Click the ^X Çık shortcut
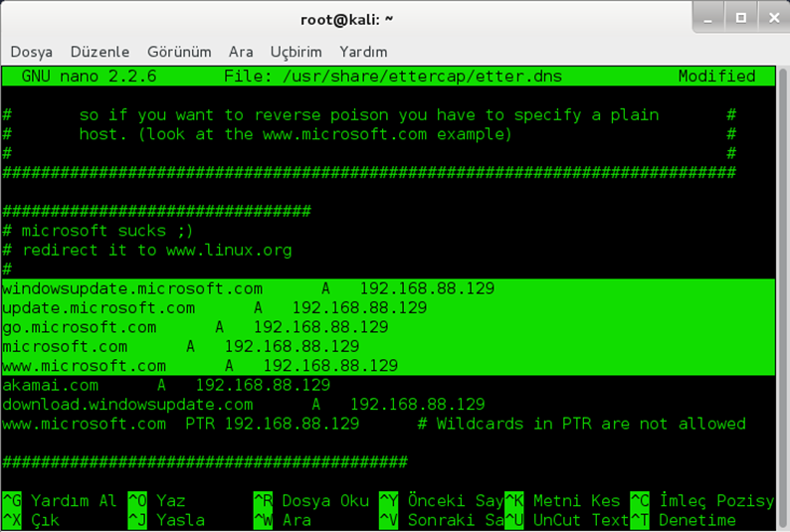Screen dimensions: 790x532 pyautogui.click(x=31, y=520)
